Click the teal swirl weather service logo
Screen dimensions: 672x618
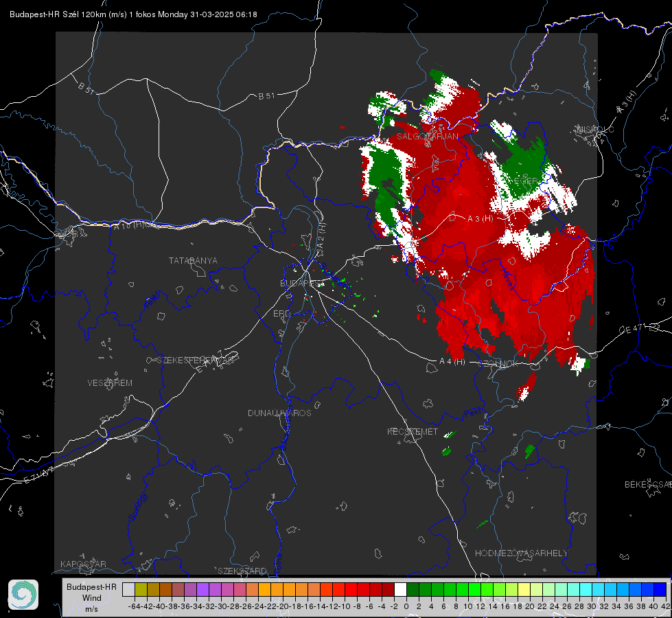[x=23, y=595]
